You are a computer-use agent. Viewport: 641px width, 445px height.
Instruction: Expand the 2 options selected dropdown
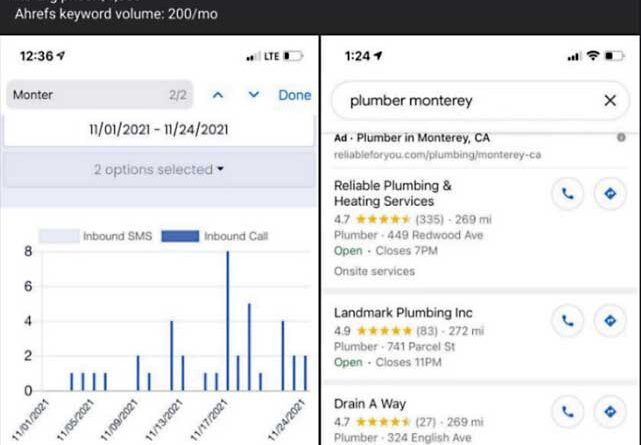pyautogui.click(x=159, y=169)
